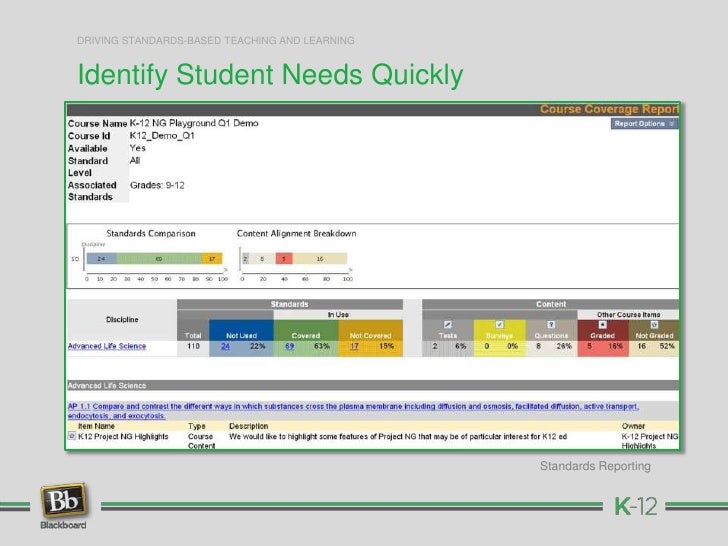Click the blue 24 bar segment in Standards Comparison
This screenshot has width=728, height=546.
(x=101, y=259)
